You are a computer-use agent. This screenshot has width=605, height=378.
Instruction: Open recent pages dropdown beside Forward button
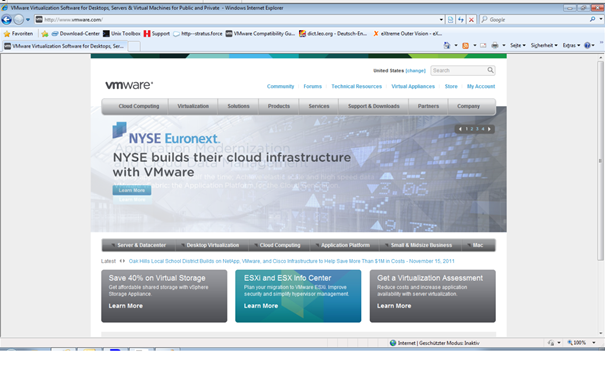pyautogui.click(x=28, y=20)
